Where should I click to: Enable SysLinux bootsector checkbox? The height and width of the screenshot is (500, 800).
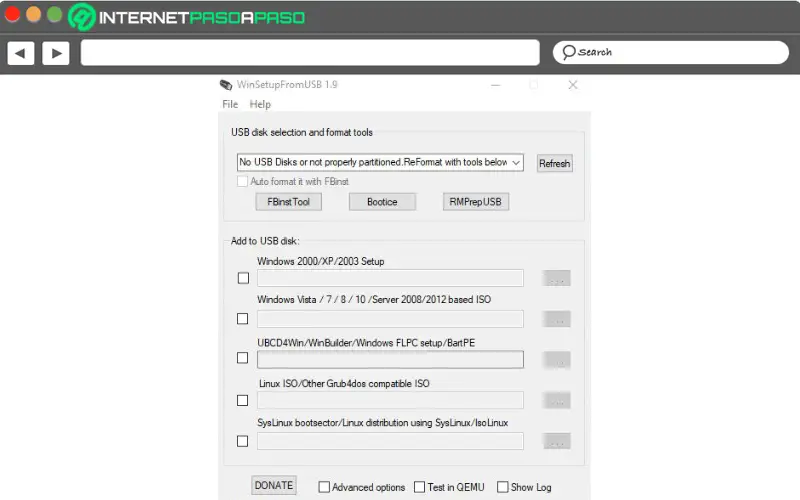pyautogui.click(x=243, y=441)
